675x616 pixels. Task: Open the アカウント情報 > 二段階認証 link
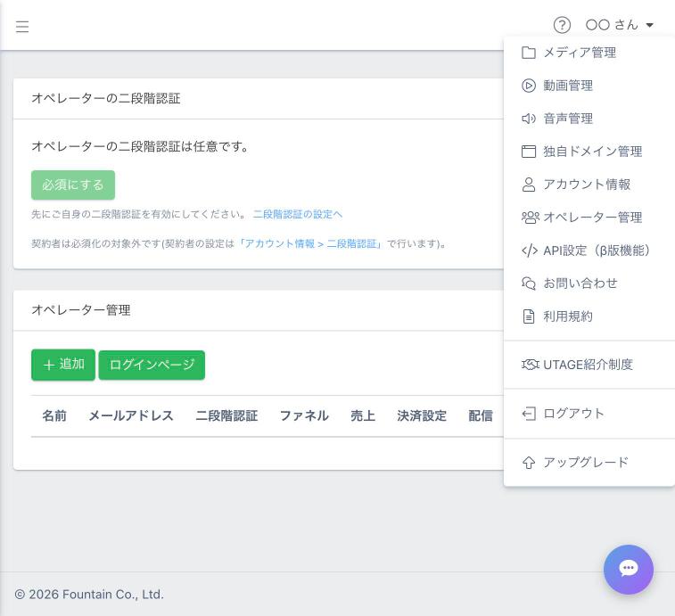coord(310,243)
